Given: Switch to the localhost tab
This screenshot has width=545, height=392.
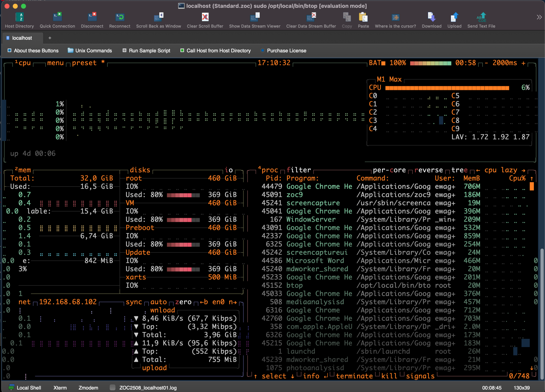Looking at the screenshot, I should 22,38.
